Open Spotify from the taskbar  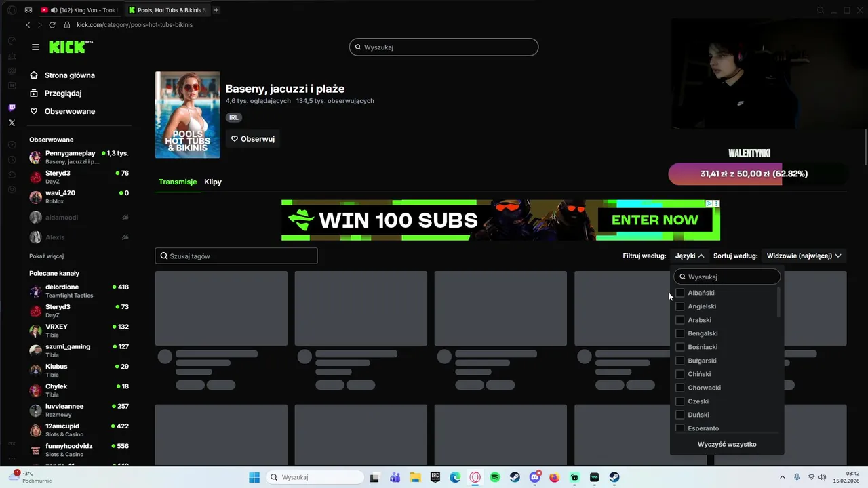pyautogui.click(x=495, y=477)
